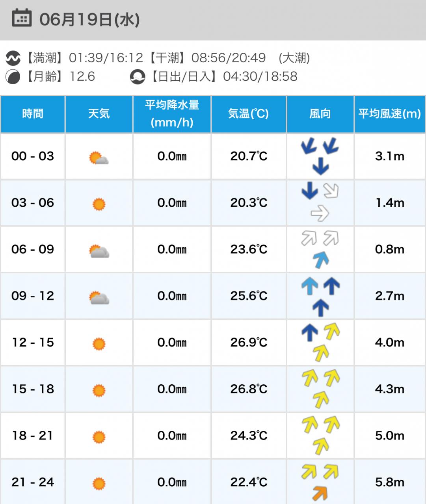The image size is (426, 504).
Task: Click the orange wind arrow for 21 - 24
Action: point(320,493)
